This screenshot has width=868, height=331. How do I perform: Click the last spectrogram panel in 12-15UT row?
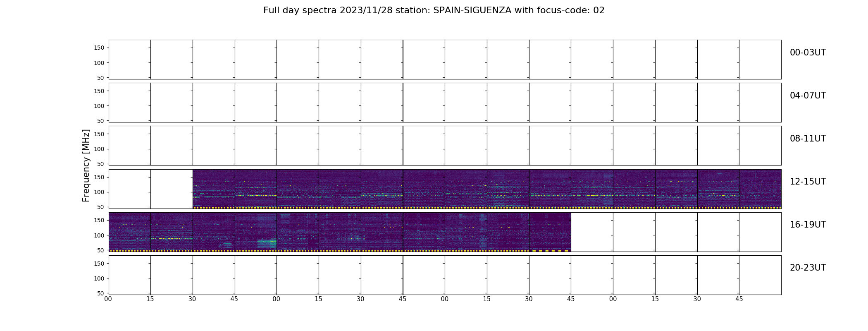coord(760,189)
